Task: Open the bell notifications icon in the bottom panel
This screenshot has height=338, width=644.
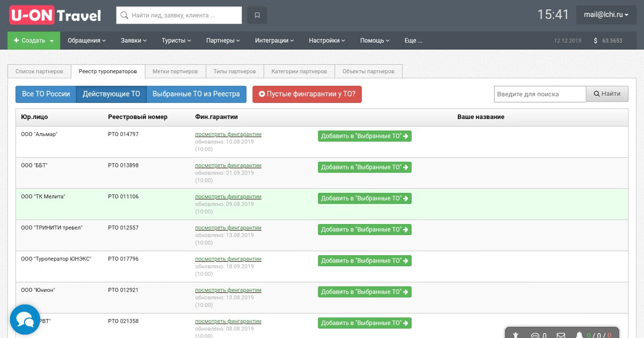Action: pyautogui.click(x=579, y=335)
